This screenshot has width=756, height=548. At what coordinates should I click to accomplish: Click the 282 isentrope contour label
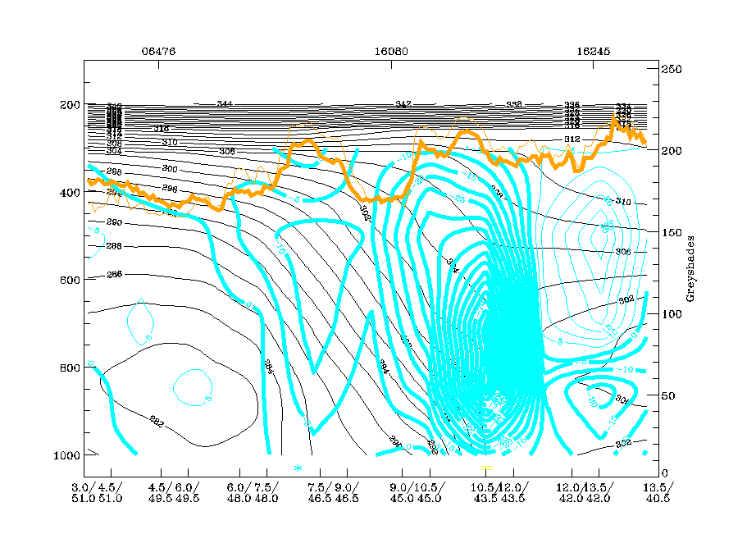tap(157, 422)
